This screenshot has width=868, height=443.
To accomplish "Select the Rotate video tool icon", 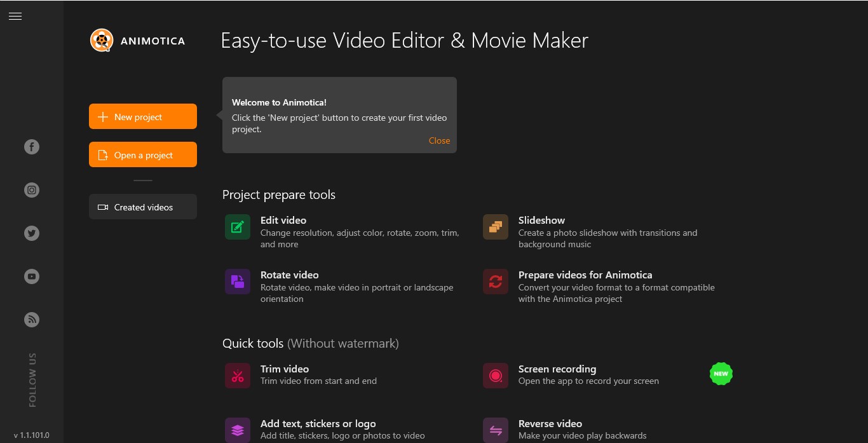I will (x=237, y=282).
